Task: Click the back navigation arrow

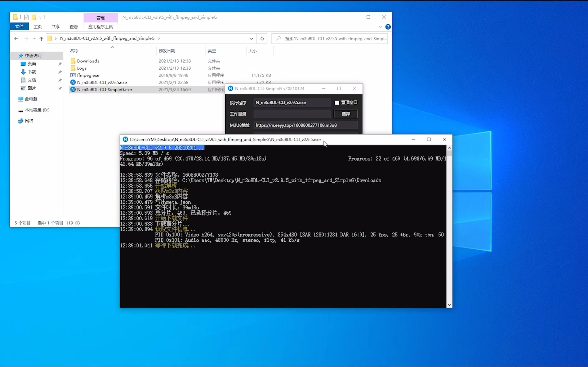Action: pyautogui.click(x=16, y=38)
